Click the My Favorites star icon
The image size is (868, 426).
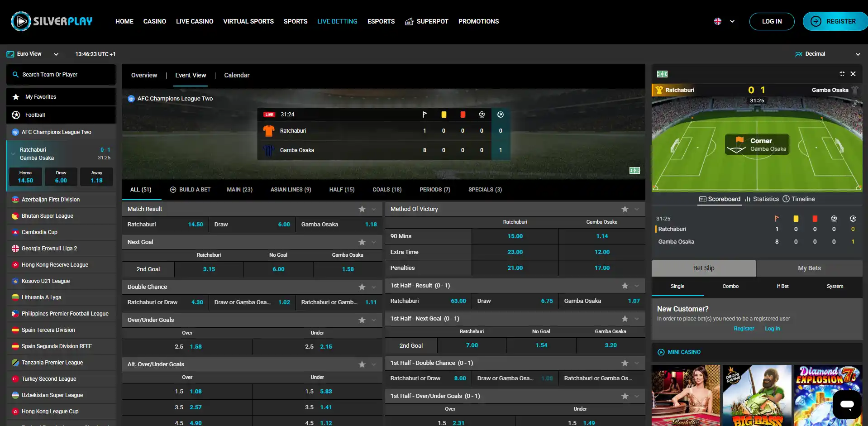(16, 97)
